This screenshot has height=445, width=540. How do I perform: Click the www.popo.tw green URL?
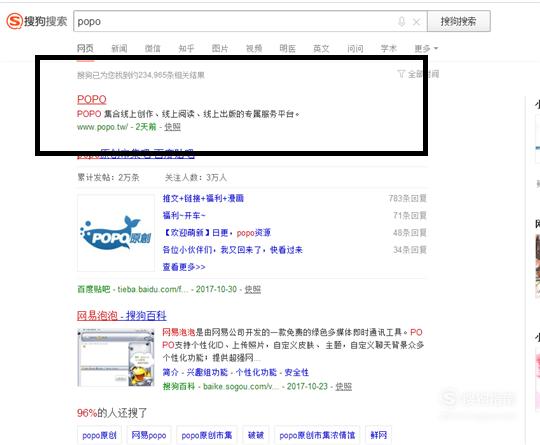coord(103,127)
